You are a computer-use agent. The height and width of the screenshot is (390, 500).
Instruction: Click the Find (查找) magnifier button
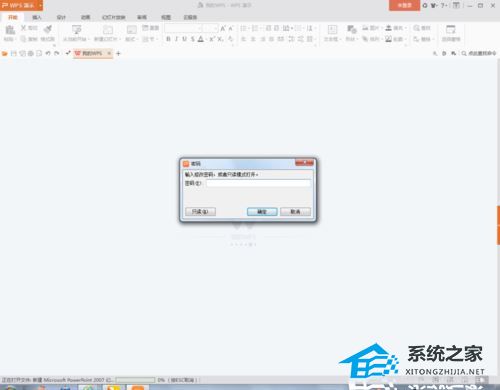click(x=422, y=28)
